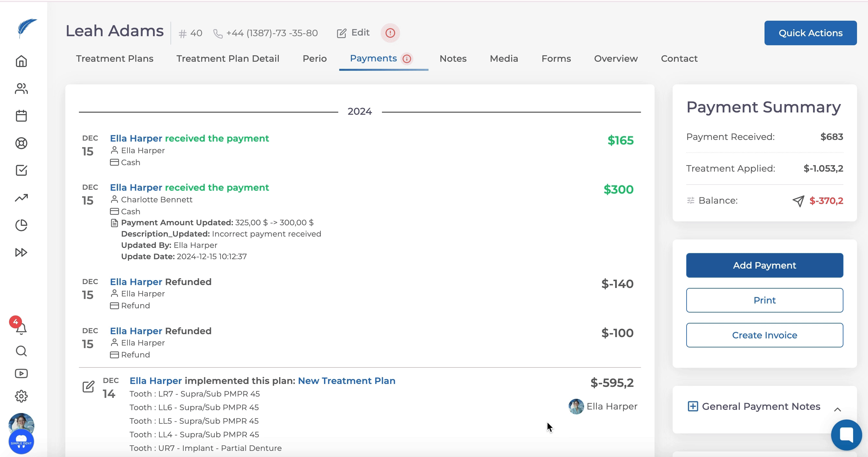The image size is (868, 457).
Task: Open the calendar icon in sidebar
Action: (21, 116)
